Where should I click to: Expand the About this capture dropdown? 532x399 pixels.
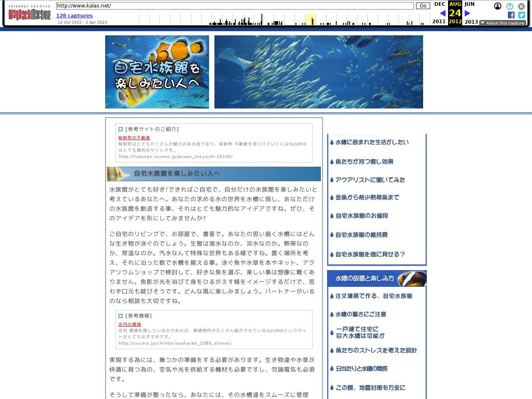pos(502,23)
